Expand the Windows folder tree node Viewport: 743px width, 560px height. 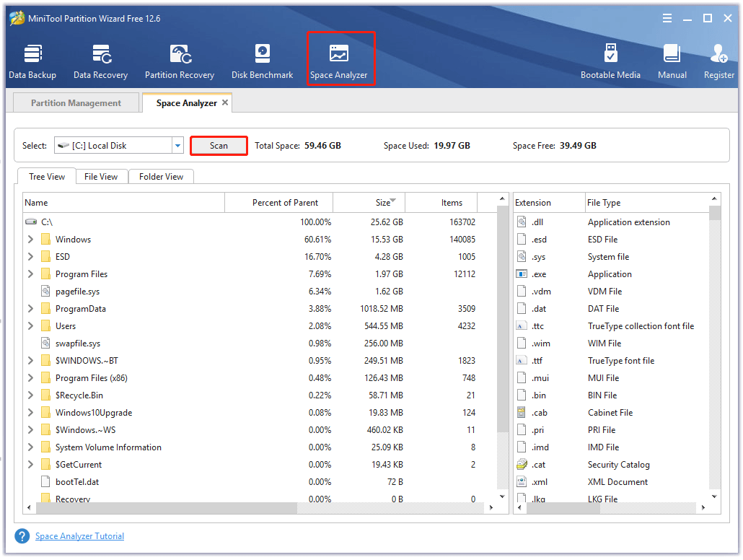[30, 240]
